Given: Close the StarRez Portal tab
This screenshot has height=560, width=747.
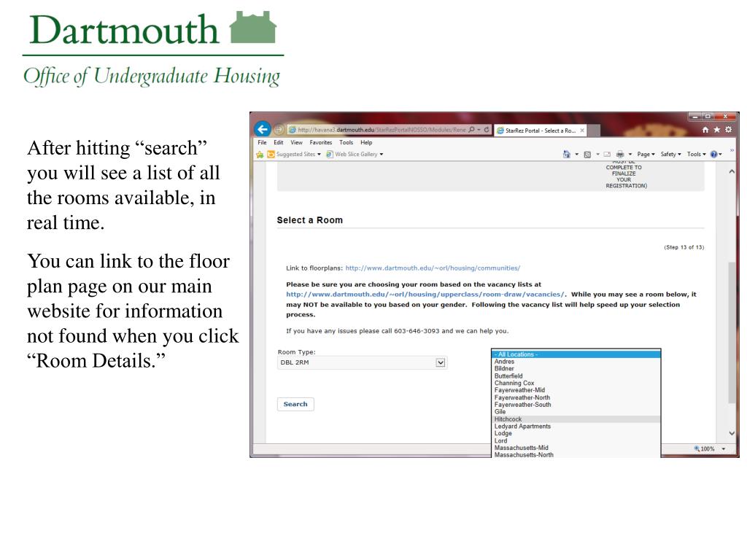Looking at the screenshot, I should click(x=581, y=131).
